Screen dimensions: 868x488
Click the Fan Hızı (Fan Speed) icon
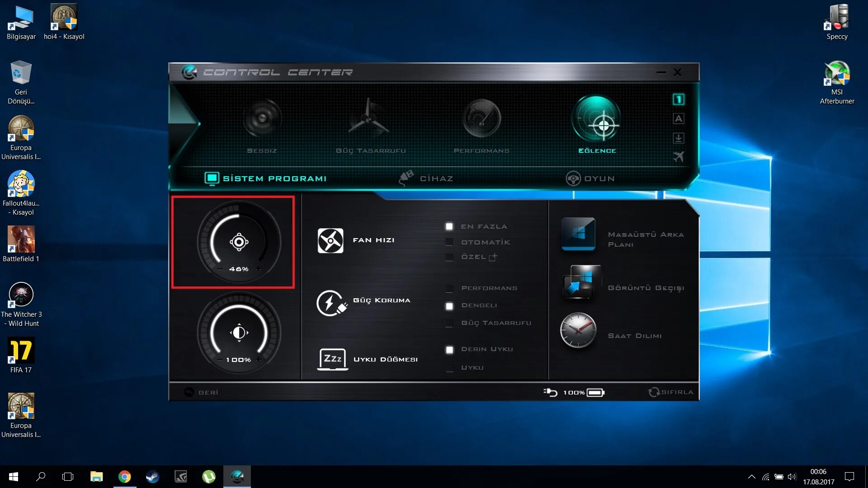point(330,240)
